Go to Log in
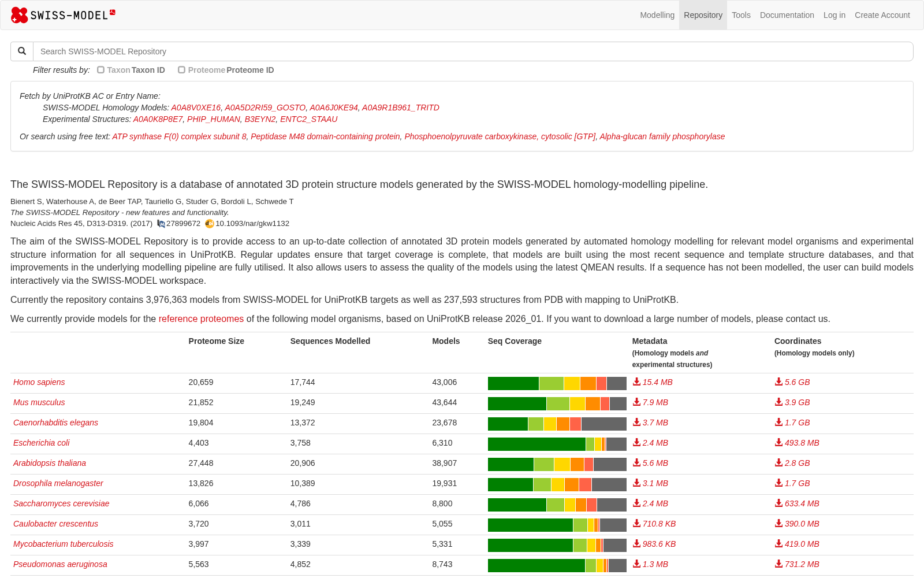 [834, 15]
